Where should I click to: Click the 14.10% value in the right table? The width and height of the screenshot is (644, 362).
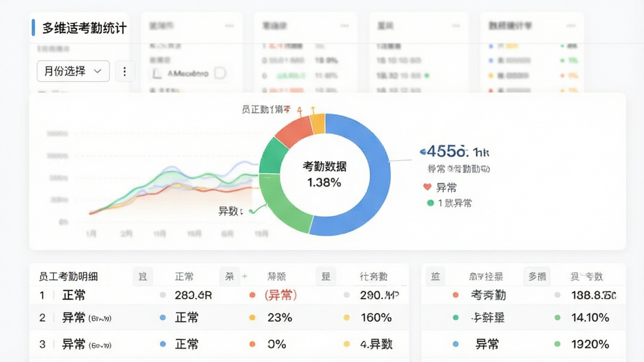[590, 317]
